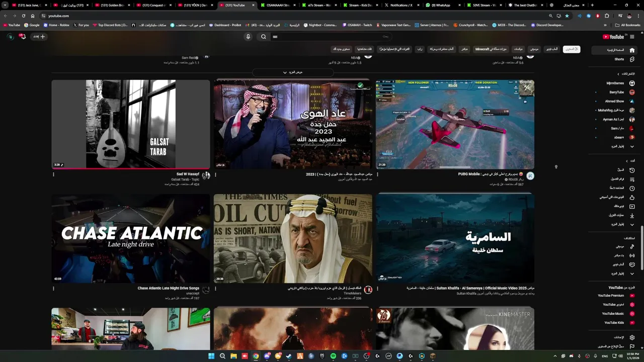This screenshot has width=644, height=362.
Task: Select the All content filter chip
Action: point(571,49)
